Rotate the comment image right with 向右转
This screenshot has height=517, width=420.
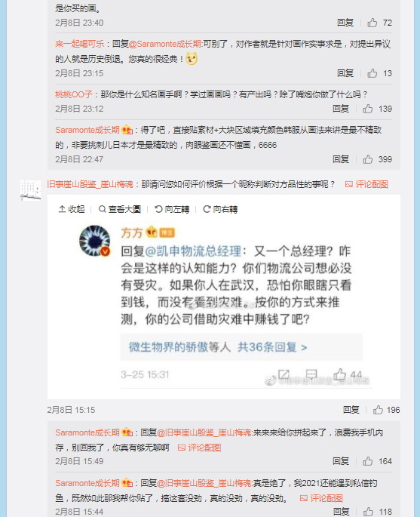pos(220,209)
